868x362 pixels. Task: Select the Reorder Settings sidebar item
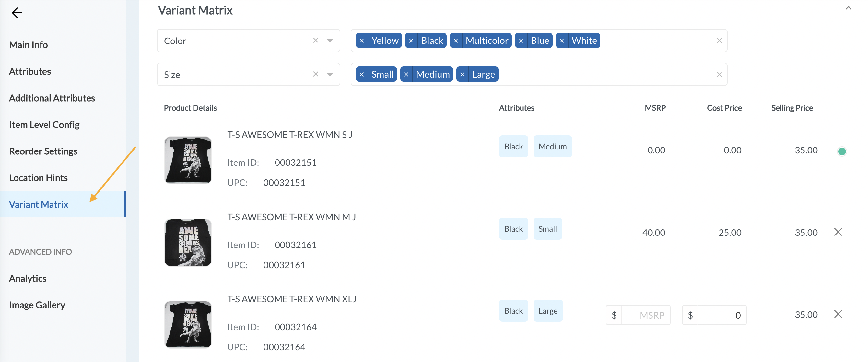pos(43,151)
